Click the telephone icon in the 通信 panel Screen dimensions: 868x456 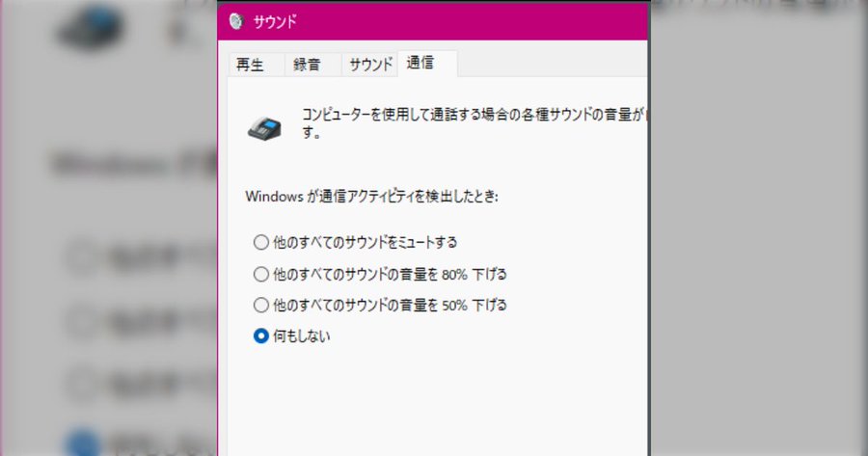click(265, 127)
